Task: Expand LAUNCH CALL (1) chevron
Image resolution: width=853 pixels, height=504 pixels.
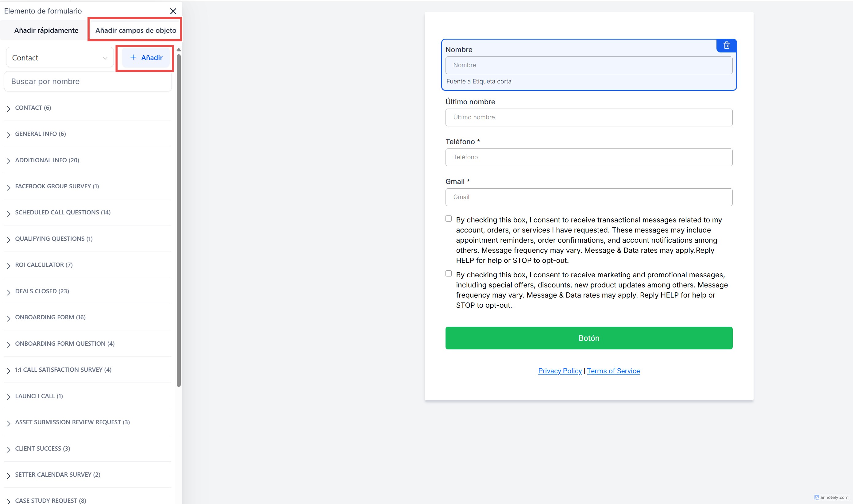Action: tap(9, 397)
